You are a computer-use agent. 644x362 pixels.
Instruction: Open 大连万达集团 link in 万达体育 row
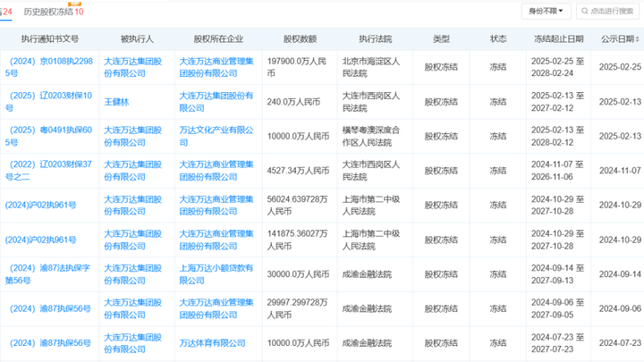click(132, 343)
